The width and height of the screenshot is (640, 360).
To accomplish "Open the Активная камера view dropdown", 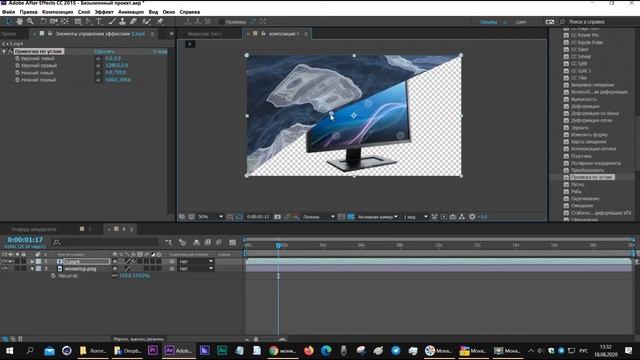I will (x=378, y=217).
